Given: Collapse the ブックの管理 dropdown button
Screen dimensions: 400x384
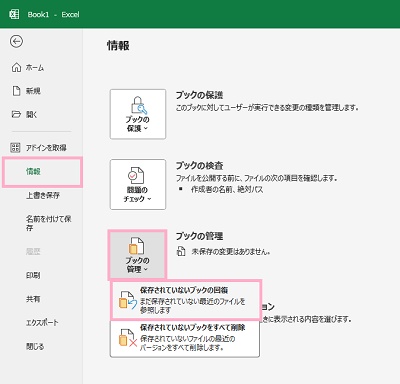Looking at the screenshot, I should (x=137, y=255).
